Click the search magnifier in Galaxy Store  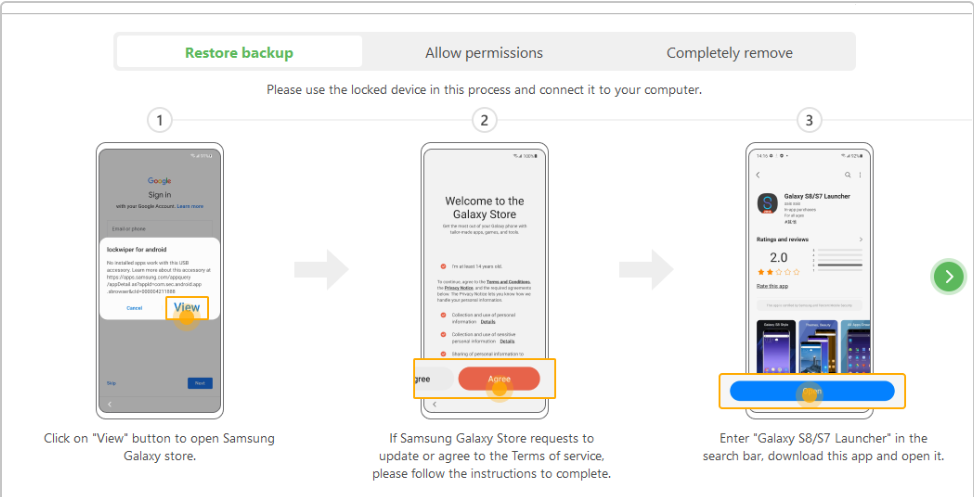point(848,175)
